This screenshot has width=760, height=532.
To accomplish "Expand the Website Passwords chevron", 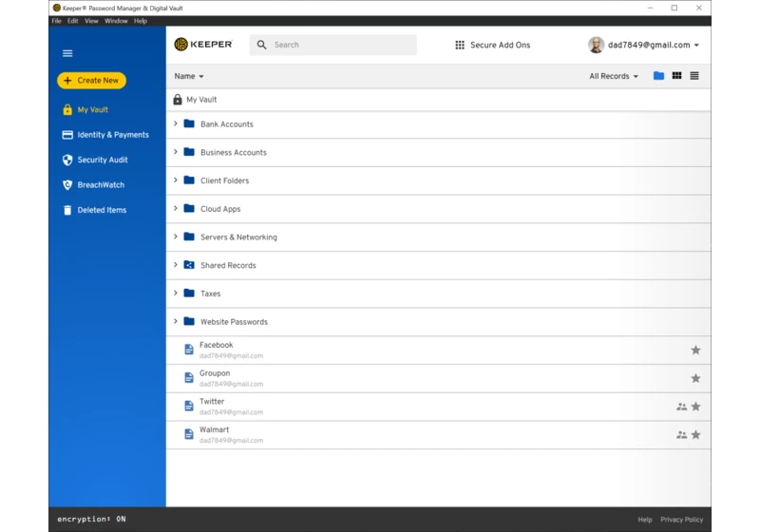I will tap(176, 321).
